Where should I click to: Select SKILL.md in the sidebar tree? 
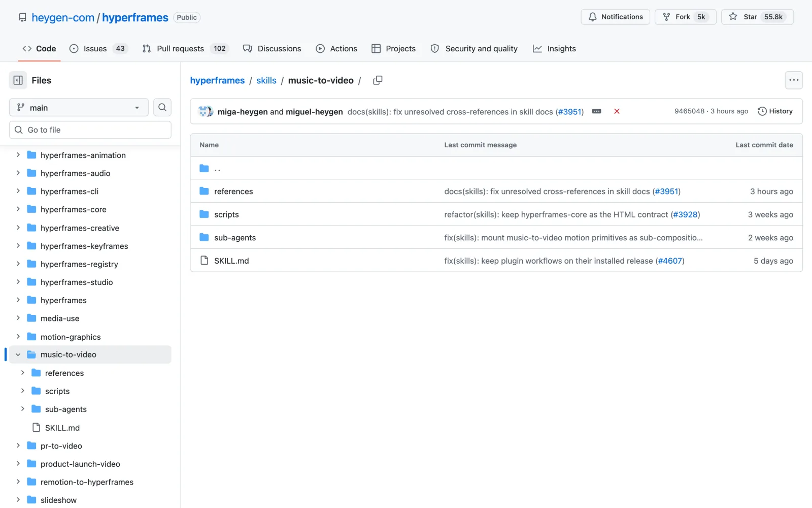(62, 427)
